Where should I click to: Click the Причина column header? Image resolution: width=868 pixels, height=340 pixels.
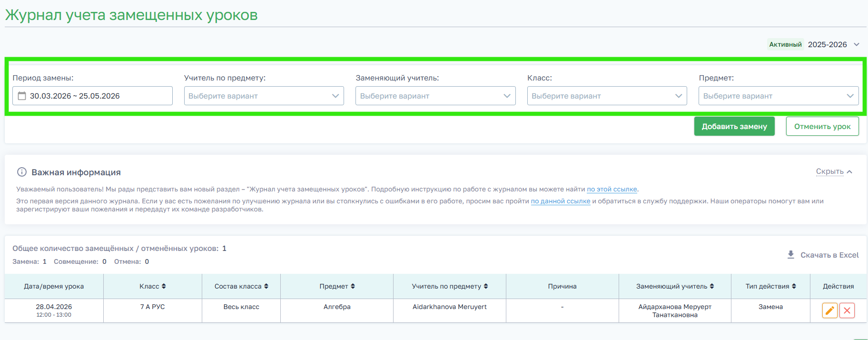(x=562, y=286)
